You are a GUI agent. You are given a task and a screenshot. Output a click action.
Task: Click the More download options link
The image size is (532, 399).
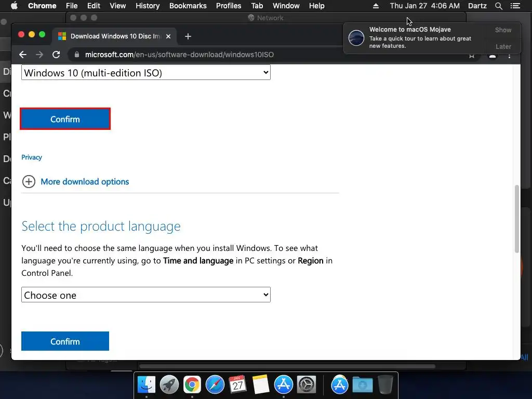click(85, 181)
